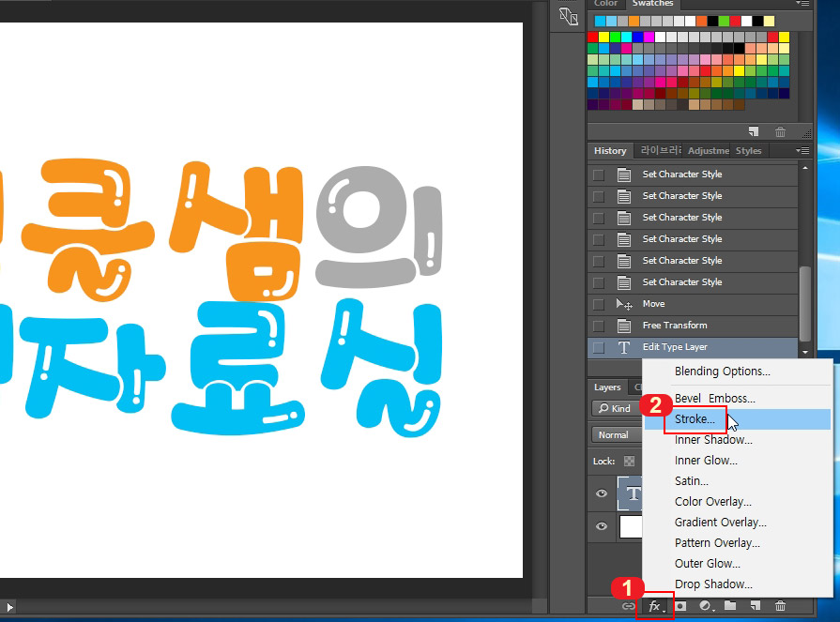Click History list scroll up arrow
840x622 pixels.
(805, 169)
